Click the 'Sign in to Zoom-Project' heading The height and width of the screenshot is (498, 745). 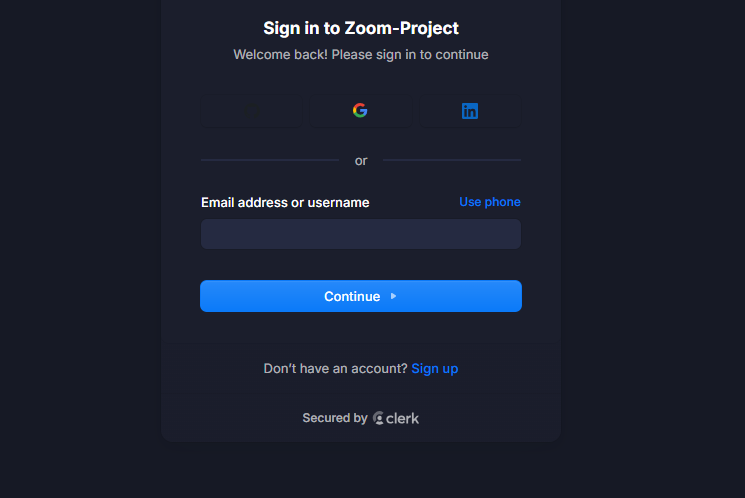[x=361, y=28]
